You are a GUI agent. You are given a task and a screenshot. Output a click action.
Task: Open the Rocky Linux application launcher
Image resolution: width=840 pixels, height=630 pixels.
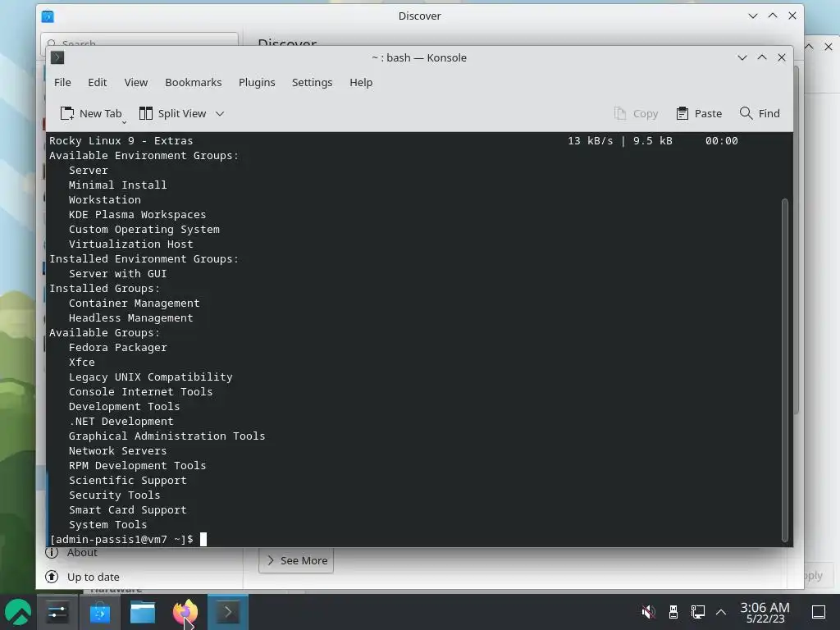(18, 612)
